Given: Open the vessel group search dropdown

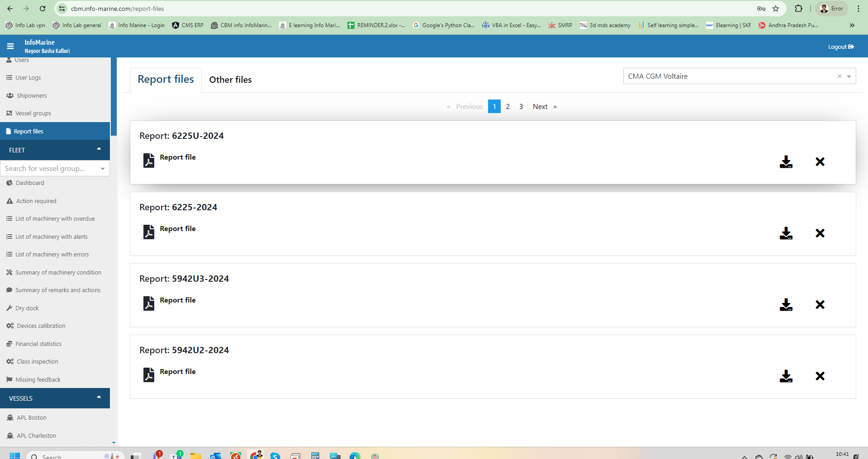Looking at the screenshot, I should [103, 169].
